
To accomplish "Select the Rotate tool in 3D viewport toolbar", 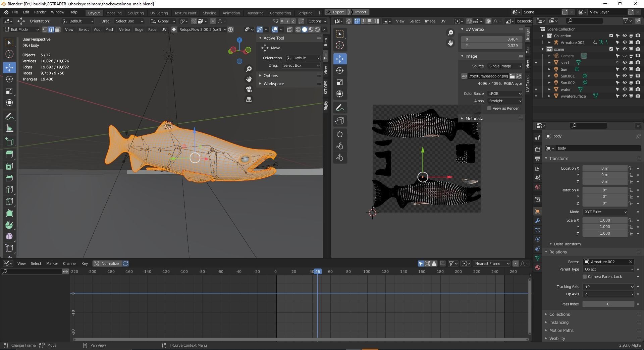I will [9, 79].
